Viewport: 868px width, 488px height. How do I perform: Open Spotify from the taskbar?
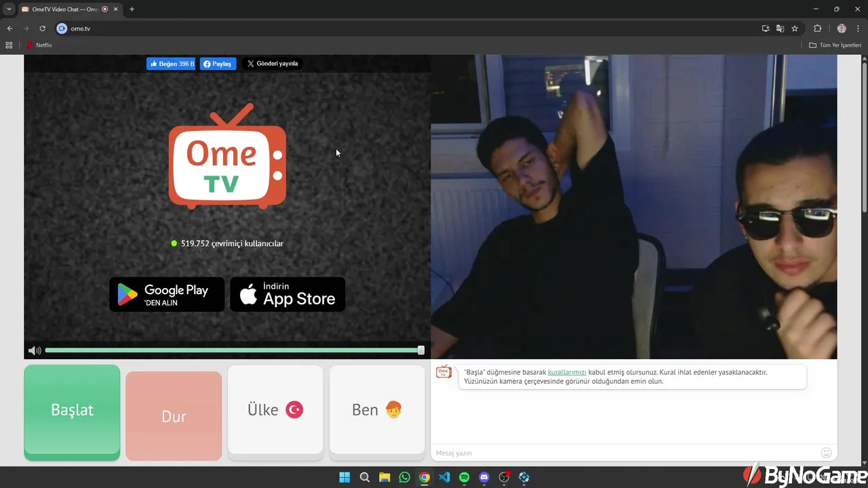click(x=464, y=477)
